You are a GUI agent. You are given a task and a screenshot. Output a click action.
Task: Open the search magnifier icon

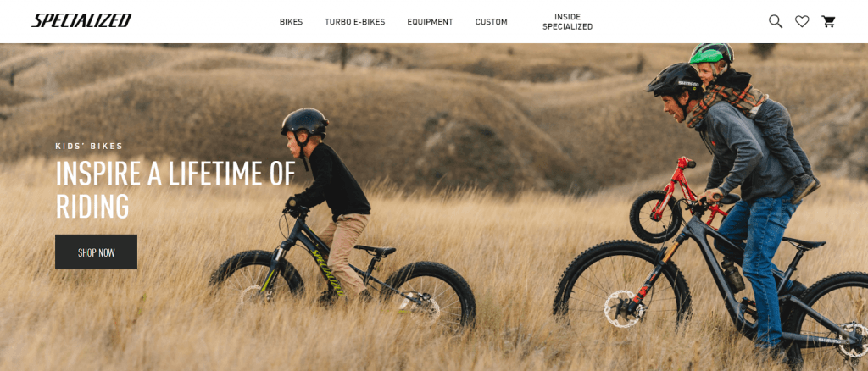click(776, 21)
